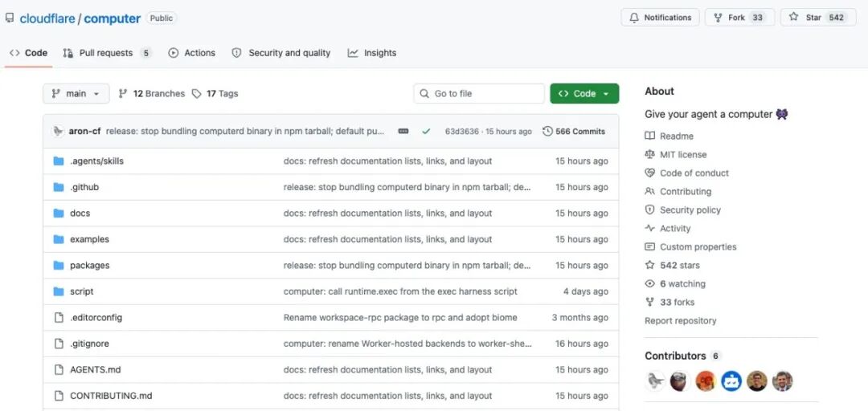Click file icon next to .editorconfig
The width and height of the screenshot is (868, 411).
point(59,318)
